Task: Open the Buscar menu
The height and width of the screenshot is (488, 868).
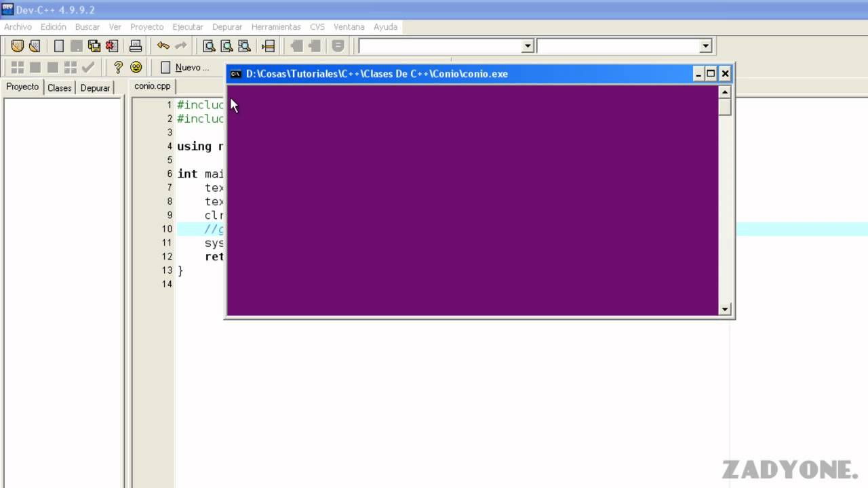Action: (87, 27)
